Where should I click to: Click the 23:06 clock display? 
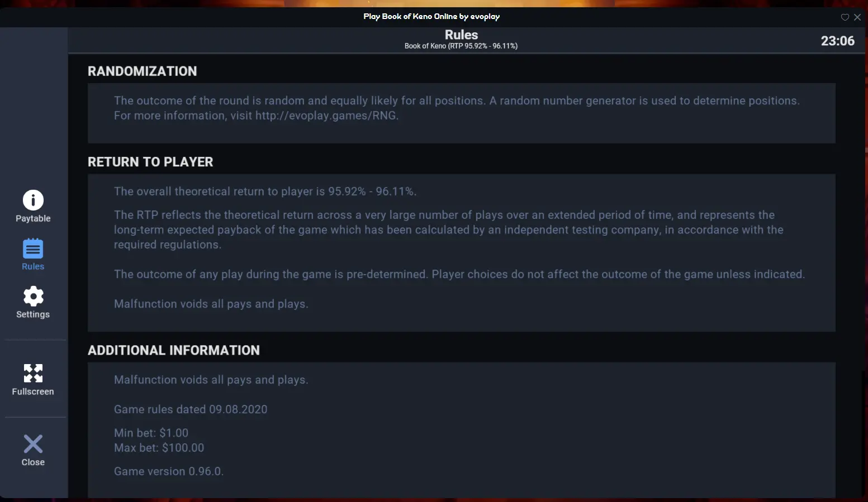(x=837, y=41)
